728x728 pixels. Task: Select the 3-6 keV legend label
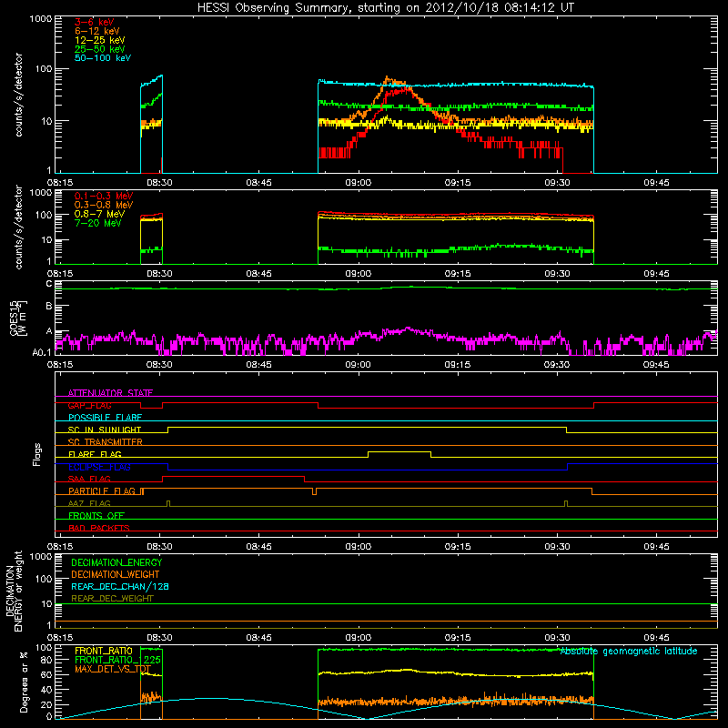coord(94,22)
